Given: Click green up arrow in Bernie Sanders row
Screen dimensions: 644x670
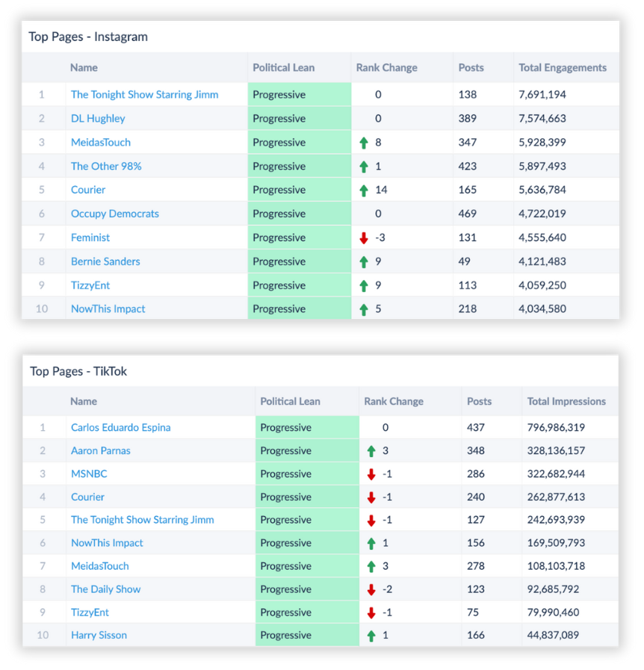Looking at the screenshot, I should pos(364,262).
